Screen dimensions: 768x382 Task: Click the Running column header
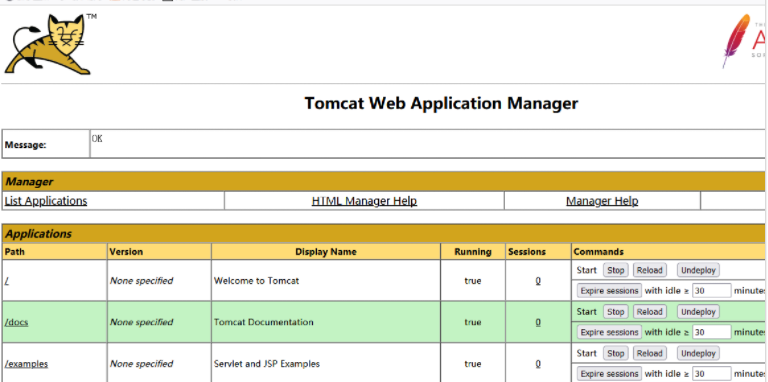[x=473, y=252]
